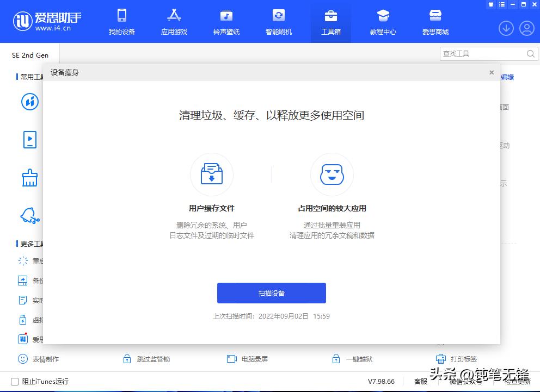
Task: Open the 教程中心 section
Action: pos(383,22)
